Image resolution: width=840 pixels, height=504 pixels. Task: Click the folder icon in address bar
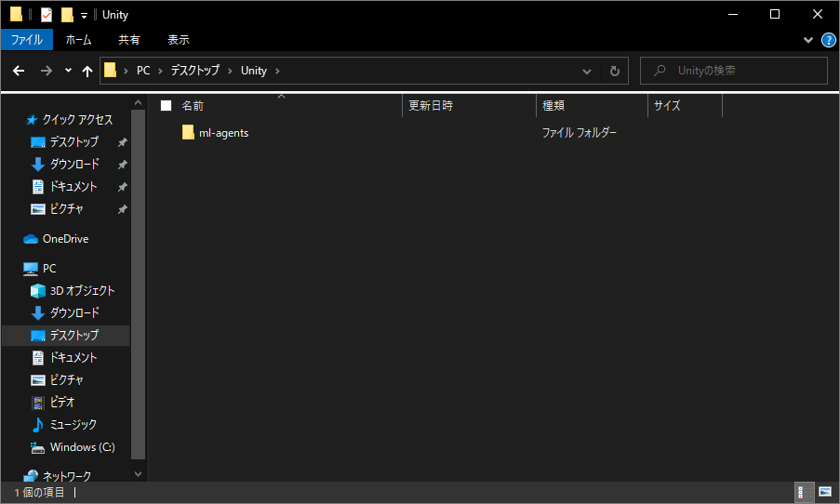111,70
